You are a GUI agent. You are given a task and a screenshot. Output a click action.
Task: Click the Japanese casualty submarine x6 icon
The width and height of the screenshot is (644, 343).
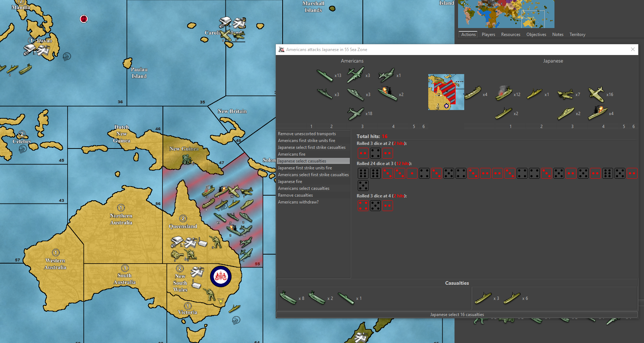coord(512,298)
